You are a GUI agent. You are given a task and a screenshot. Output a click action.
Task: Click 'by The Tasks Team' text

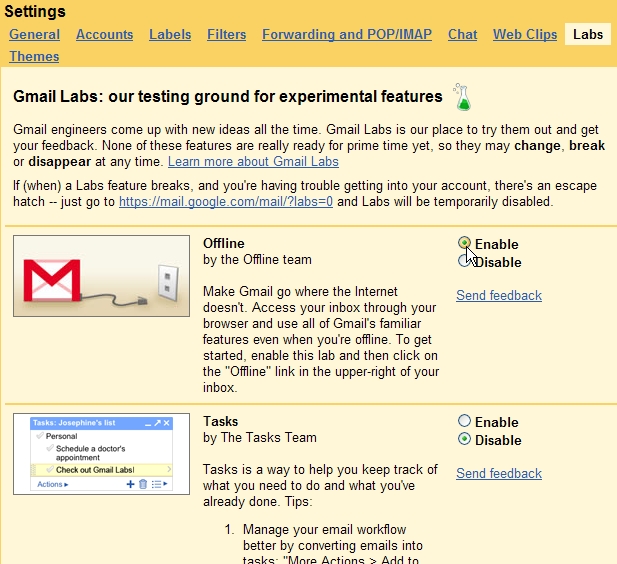click(260, 437)
